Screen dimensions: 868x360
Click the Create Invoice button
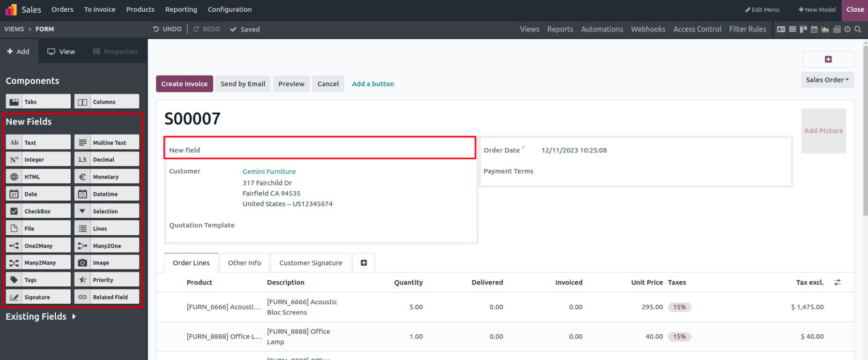(184, 84)
